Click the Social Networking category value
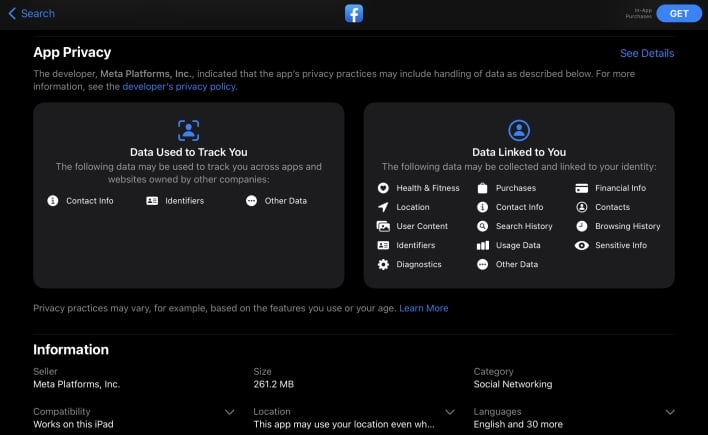Image resolution: width=708 pixels, height=435 pixels. [x=512, y=384]
